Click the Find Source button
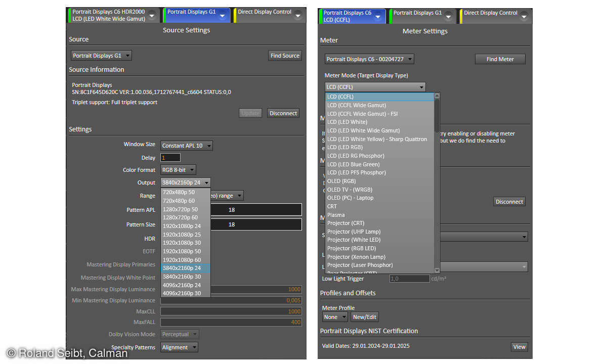 (x=285, y=56)
